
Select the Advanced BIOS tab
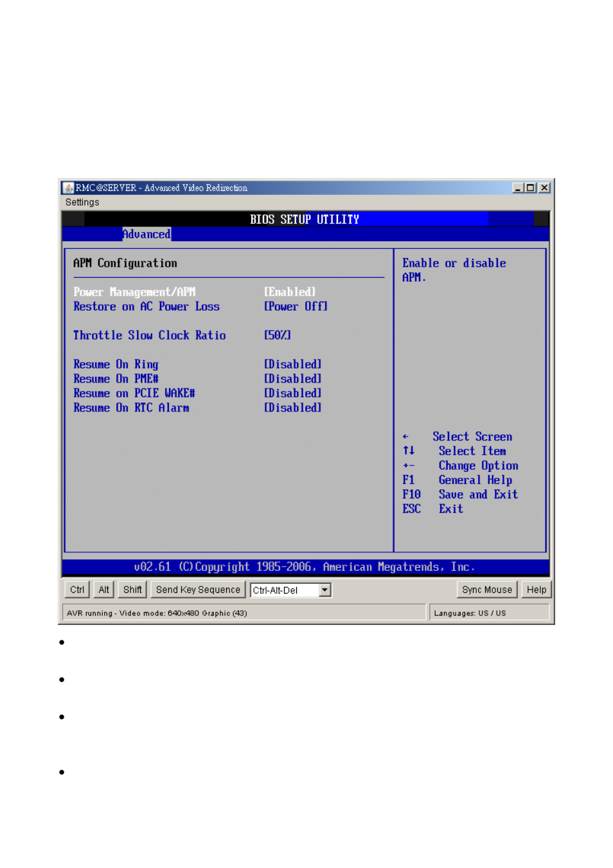point(147,234)
